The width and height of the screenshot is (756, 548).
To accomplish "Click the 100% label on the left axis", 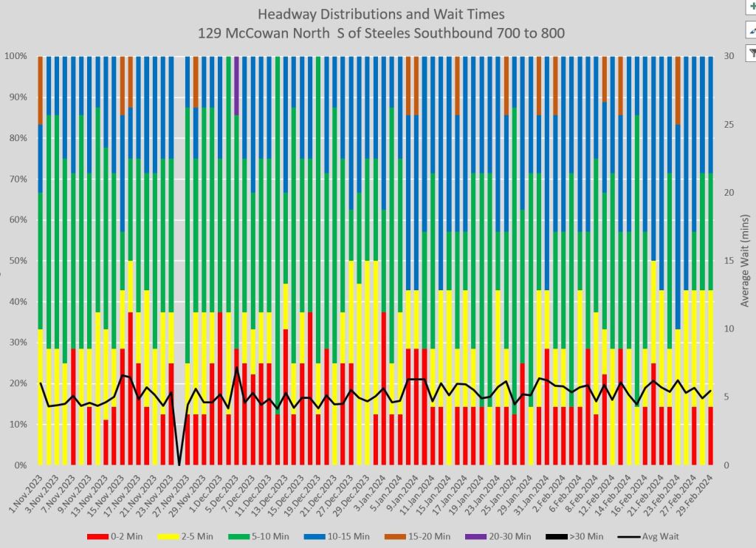I will 16,56.
